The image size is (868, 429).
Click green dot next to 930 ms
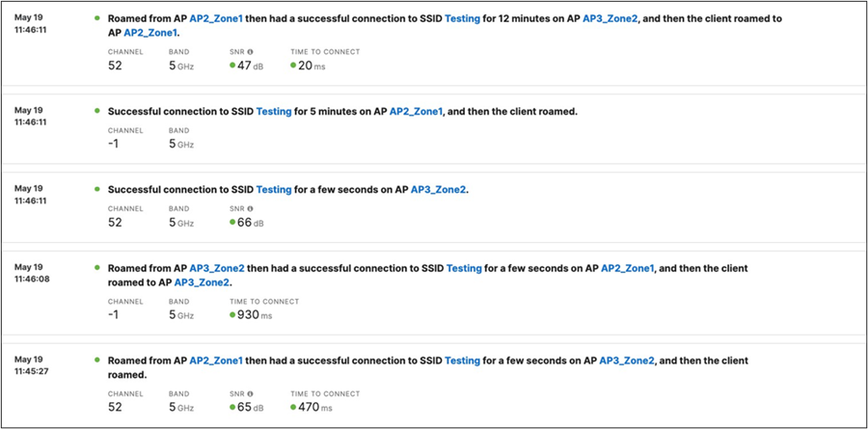pyautogui.click(x=232, y=315)
